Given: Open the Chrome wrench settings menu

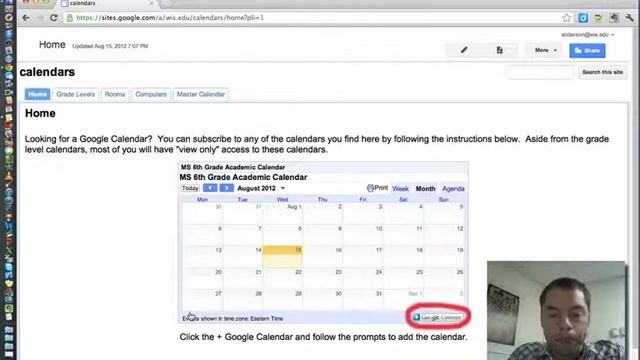Looking at the screenshot, I should [x=629, y=18].
